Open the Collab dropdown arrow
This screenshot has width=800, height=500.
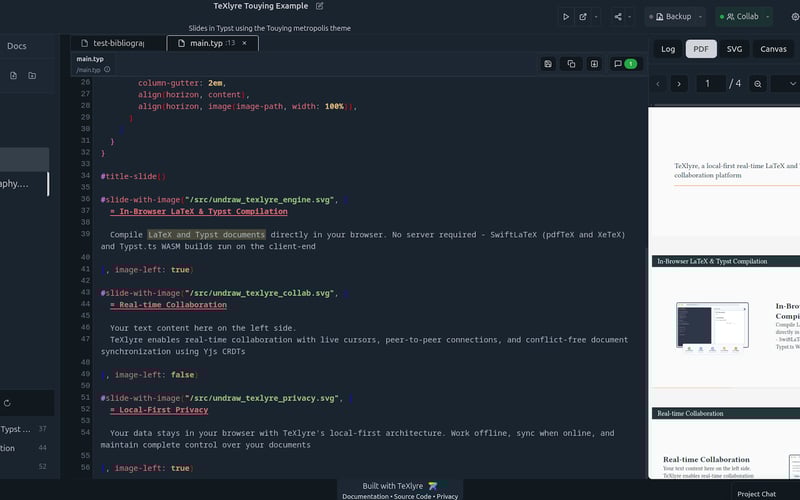(767, 17)
